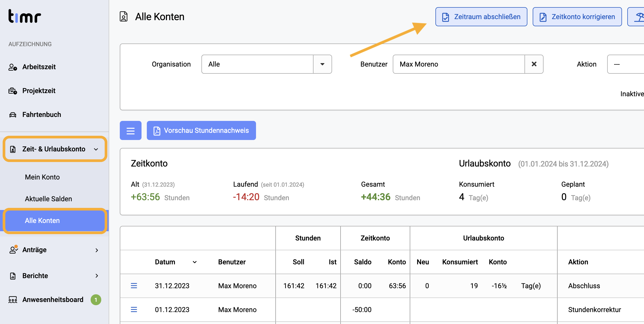This screenshot has height=324, width=644.
Task: Click the Abschluss action cell
Action: pos(584,286)
